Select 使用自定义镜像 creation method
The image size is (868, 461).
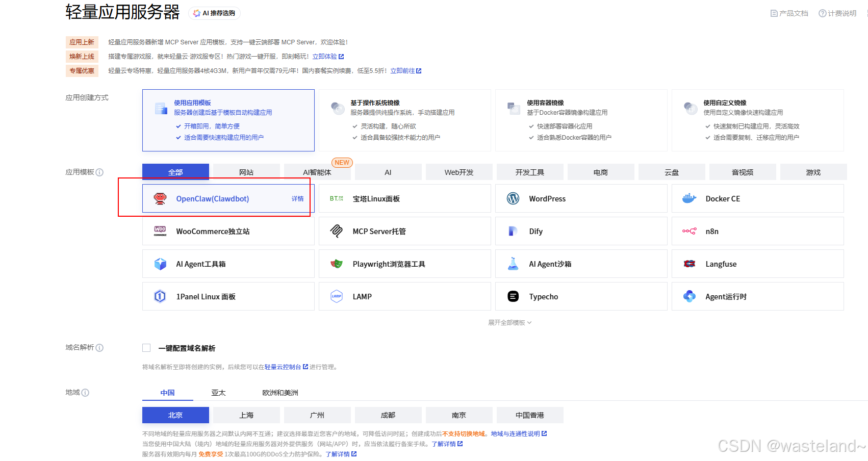pos(758,120)
